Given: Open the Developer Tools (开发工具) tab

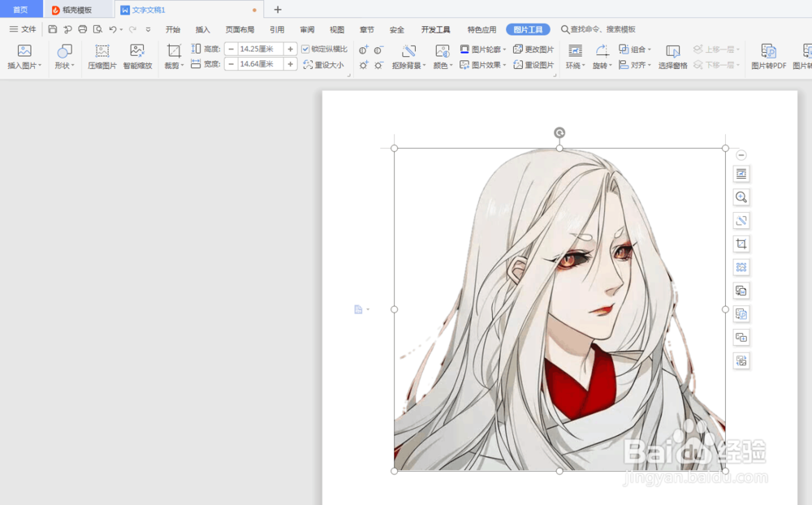Looking at the screenshot, I should (x=435, y=29).
